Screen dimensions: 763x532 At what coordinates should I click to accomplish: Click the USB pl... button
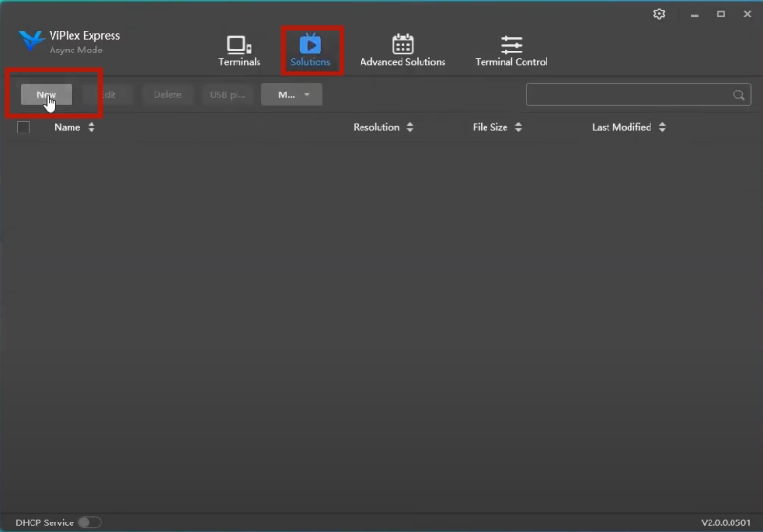[227, 94]
